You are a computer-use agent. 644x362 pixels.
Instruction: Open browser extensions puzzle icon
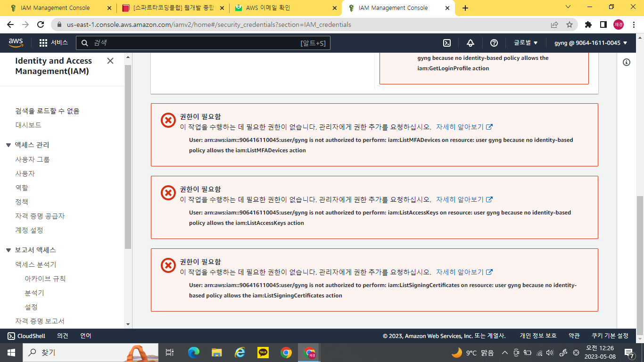click(588, 25)
